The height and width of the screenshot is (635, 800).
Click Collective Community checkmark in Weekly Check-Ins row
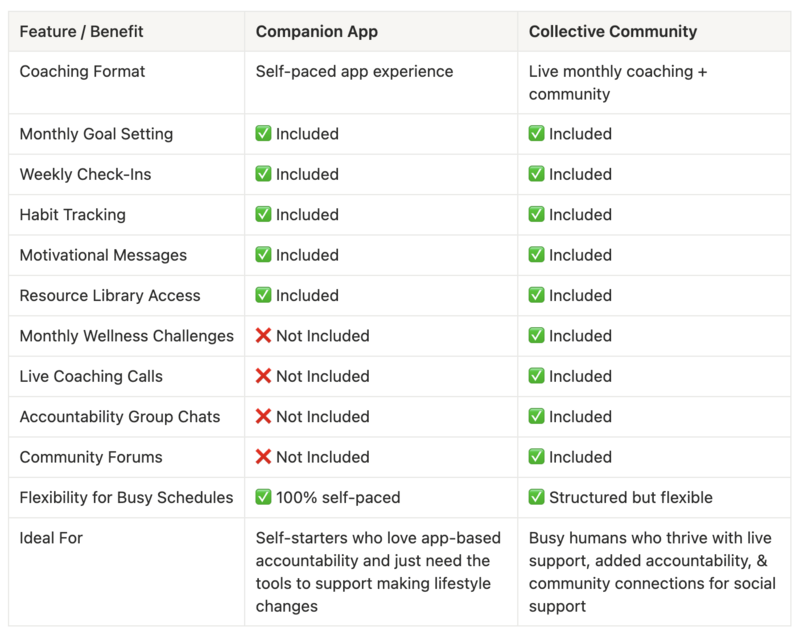point(537,174)
